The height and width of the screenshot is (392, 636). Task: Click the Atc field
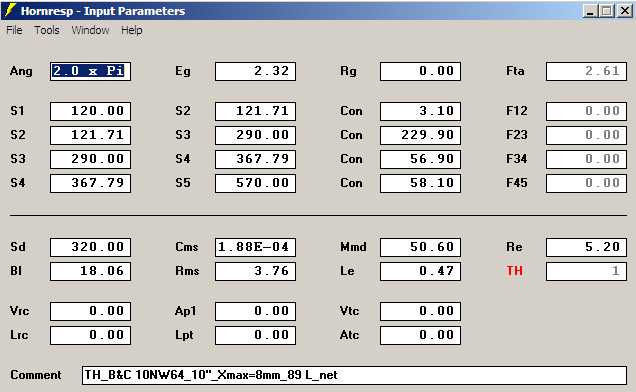point(420,335)
